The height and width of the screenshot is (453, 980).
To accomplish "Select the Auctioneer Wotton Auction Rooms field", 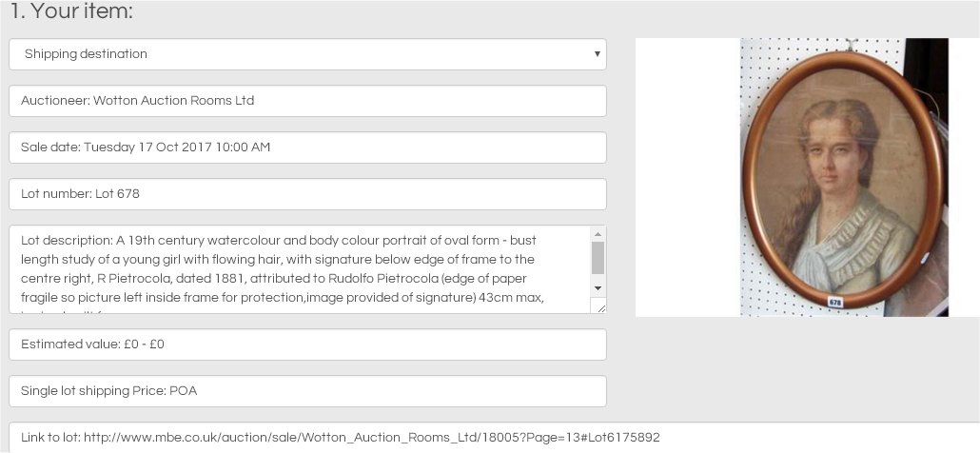I will click(307, 101).
